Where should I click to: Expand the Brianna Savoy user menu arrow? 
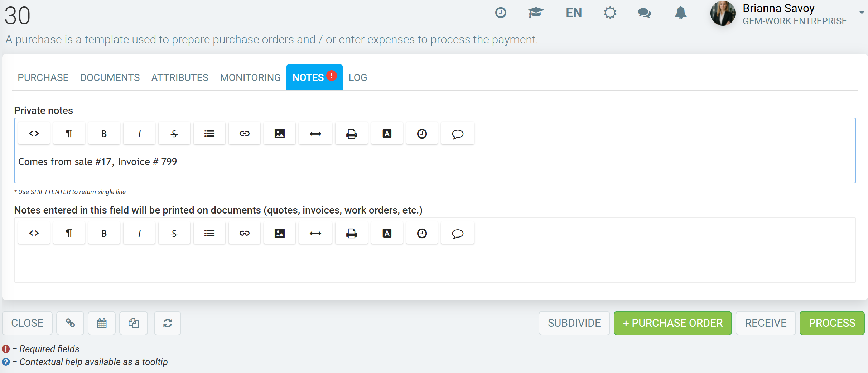coord(862,13)
